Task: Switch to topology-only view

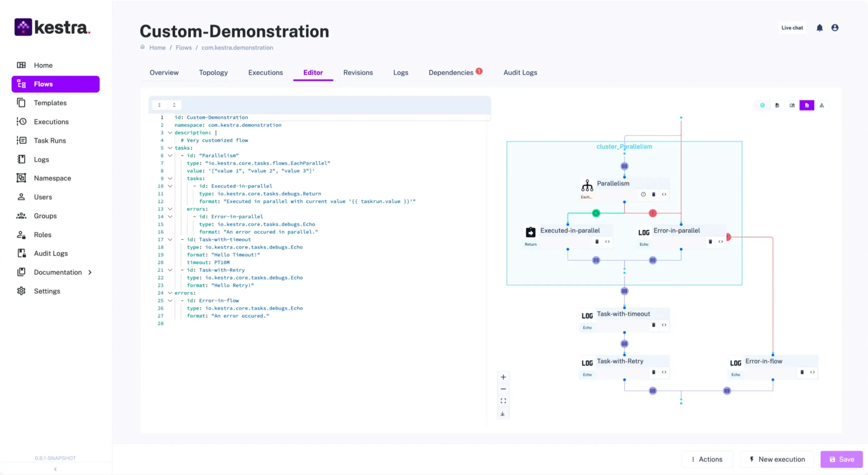Action: (822, 105)
